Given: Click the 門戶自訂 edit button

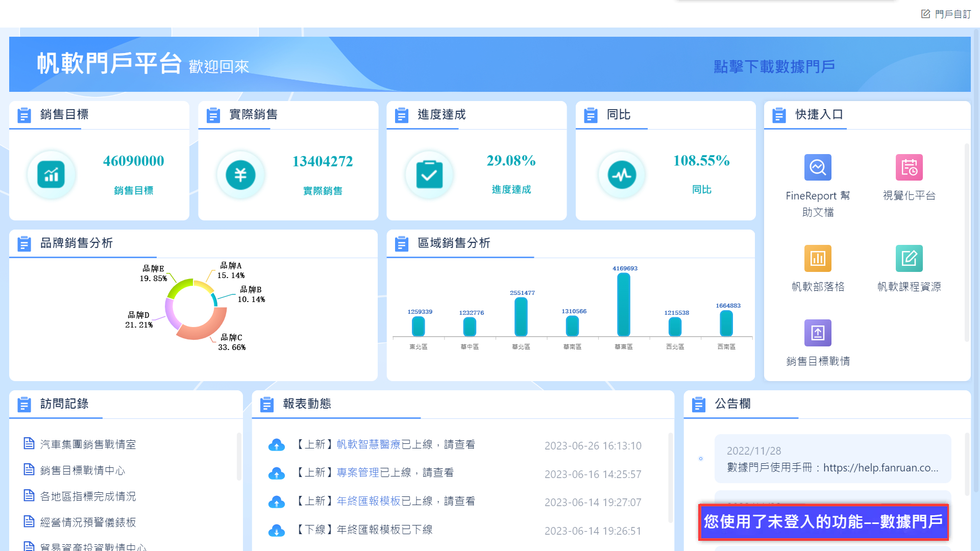Looking at the screenshot, I should tap(946, 14).
